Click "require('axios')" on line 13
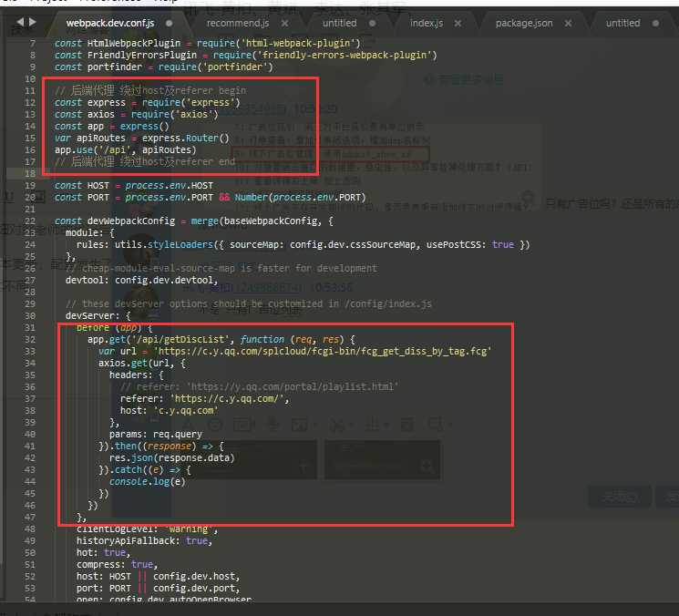The height and width of the screenshot is (616, 679). (174, 114)
